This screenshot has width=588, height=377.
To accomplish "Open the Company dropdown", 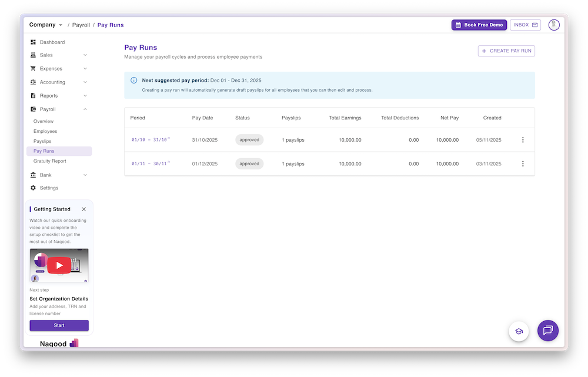I will click(x=46, y=25).
